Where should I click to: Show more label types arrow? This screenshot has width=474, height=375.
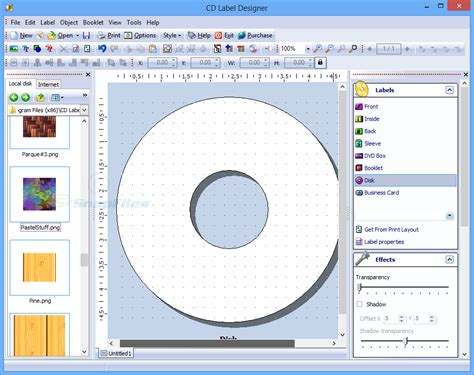449,216
